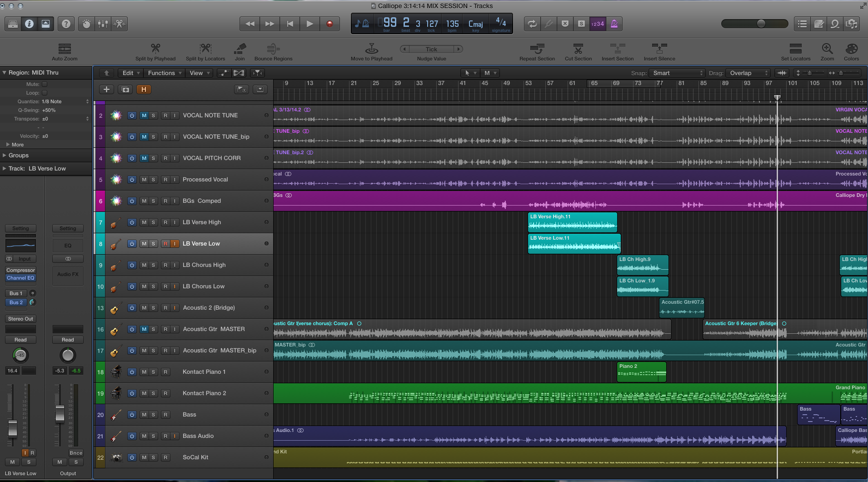Click the duplicate track button
Viewport: 868px width, 482px height.
[125, 89]
